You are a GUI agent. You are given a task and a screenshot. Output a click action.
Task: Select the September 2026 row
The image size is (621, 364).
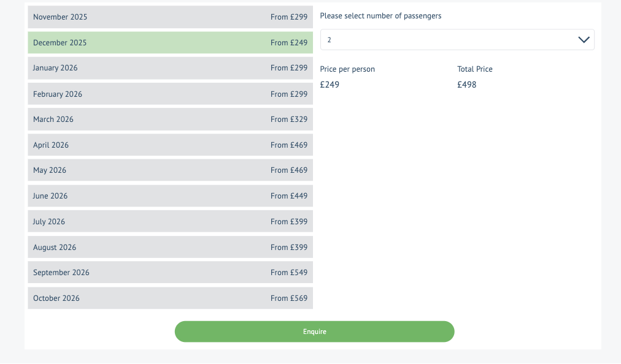[x=170, y=273]
